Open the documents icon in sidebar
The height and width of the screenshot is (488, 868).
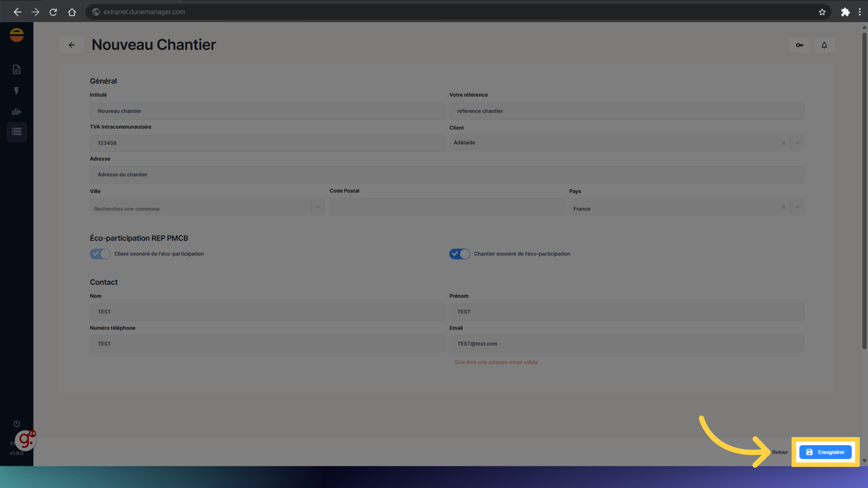(x=17, y=69)
